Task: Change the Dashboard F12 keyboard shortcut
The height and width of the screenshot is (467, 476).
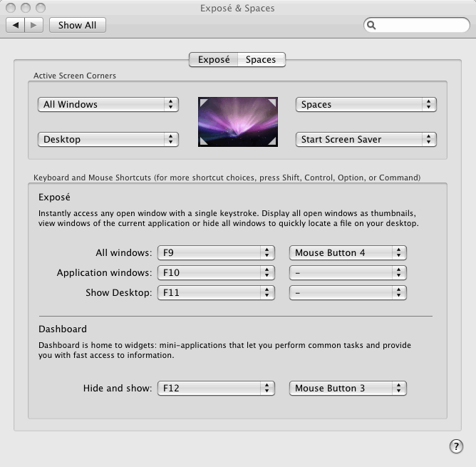Action: coord(216,388)
